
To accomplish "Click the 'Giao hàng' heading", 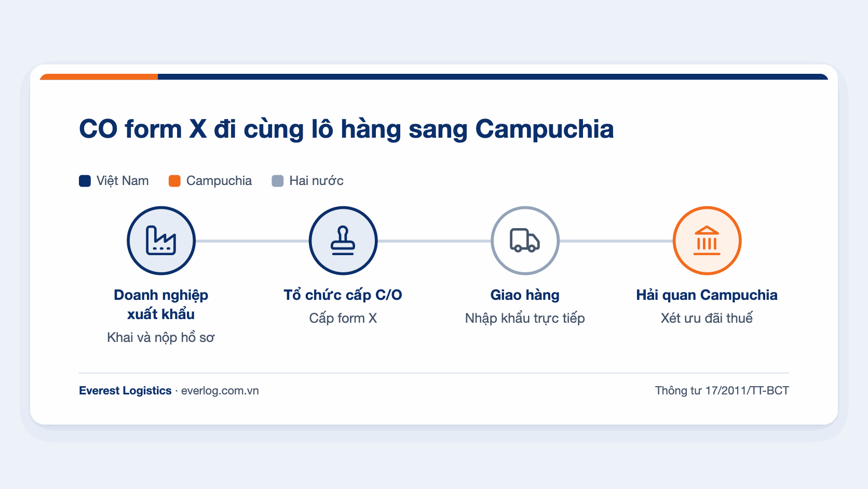I will [x=525, y=295].
